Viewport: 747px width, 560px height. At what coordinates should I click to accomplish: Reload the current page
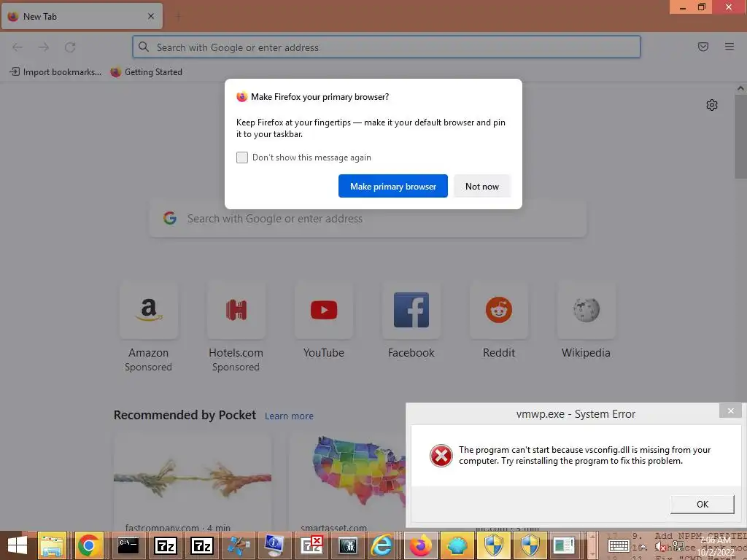click(x=70, y=47)
